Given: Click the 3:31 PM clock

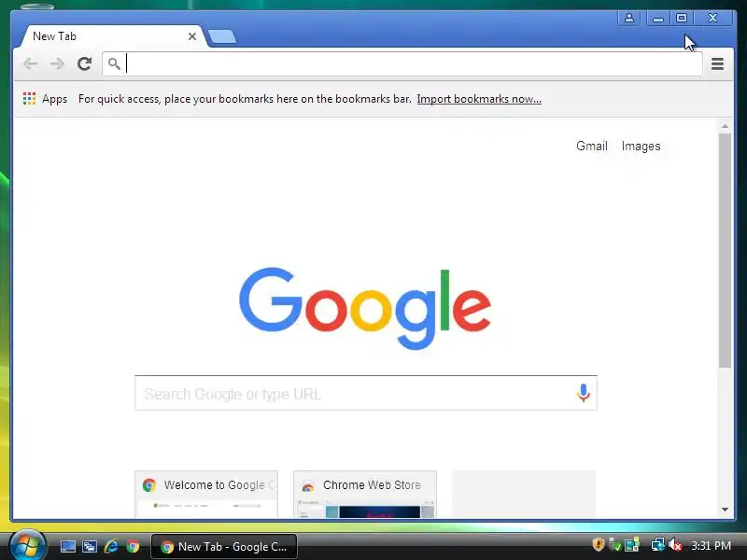Looking at the screenshot, I should pos(711,546).
